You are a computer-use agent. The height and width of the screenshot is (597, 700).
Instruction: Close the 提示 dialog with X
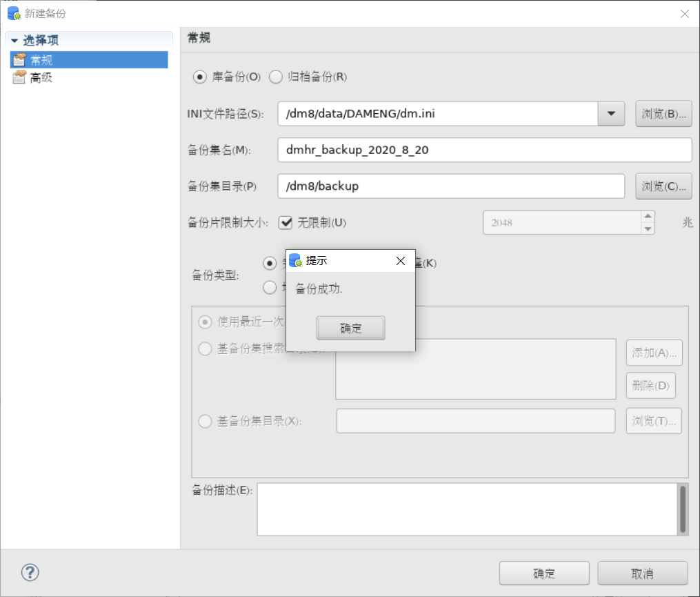[401, 261]
